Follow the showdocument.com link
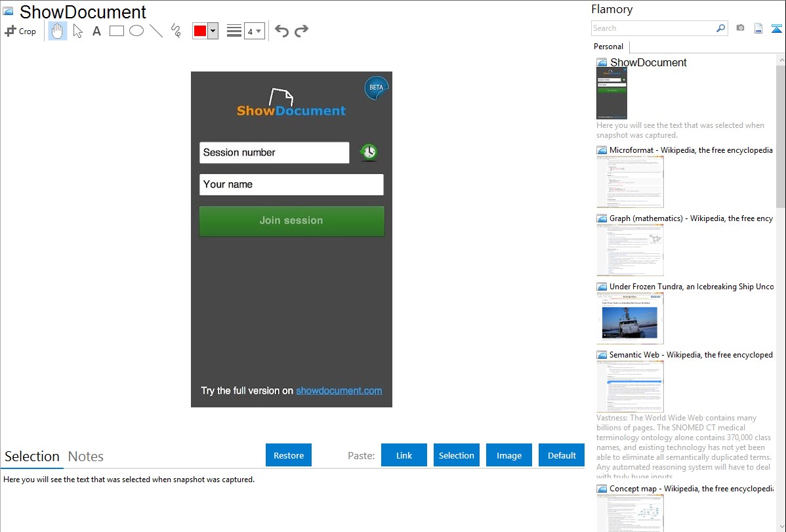The width and height of the screenshot is (786, 532). (339, 390)
